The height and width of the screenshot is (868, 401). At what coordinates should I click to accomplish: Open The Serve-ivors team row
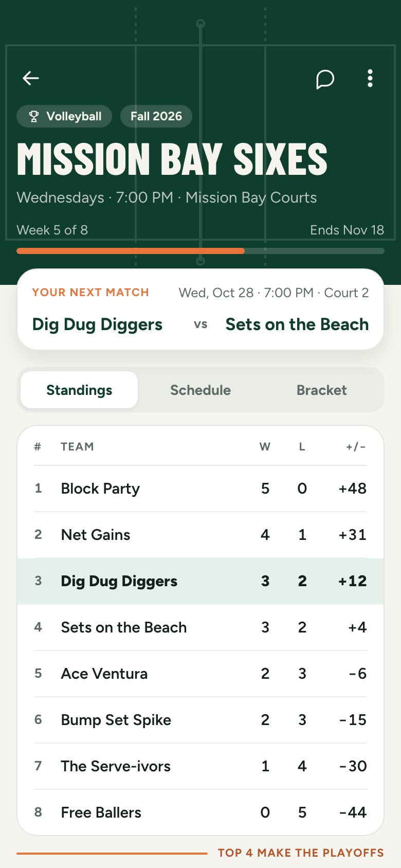(x=200, y=766)
